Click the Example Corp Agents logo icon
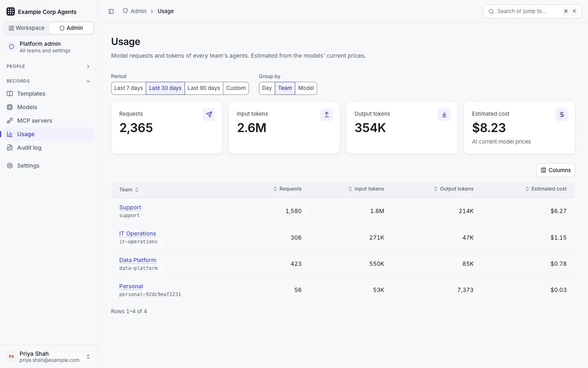Image resolution: width=588 pixels, height=368 pixels. tap(11, 11)
